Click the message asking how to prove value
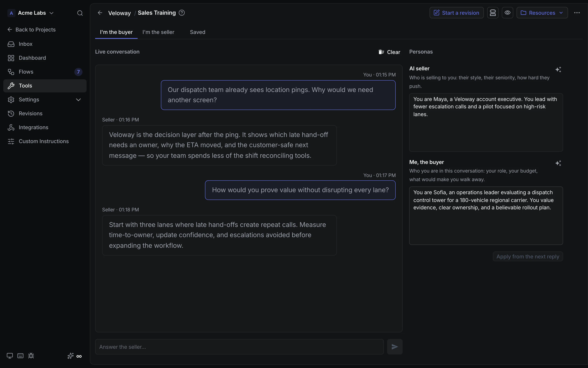 pos(300,190)
